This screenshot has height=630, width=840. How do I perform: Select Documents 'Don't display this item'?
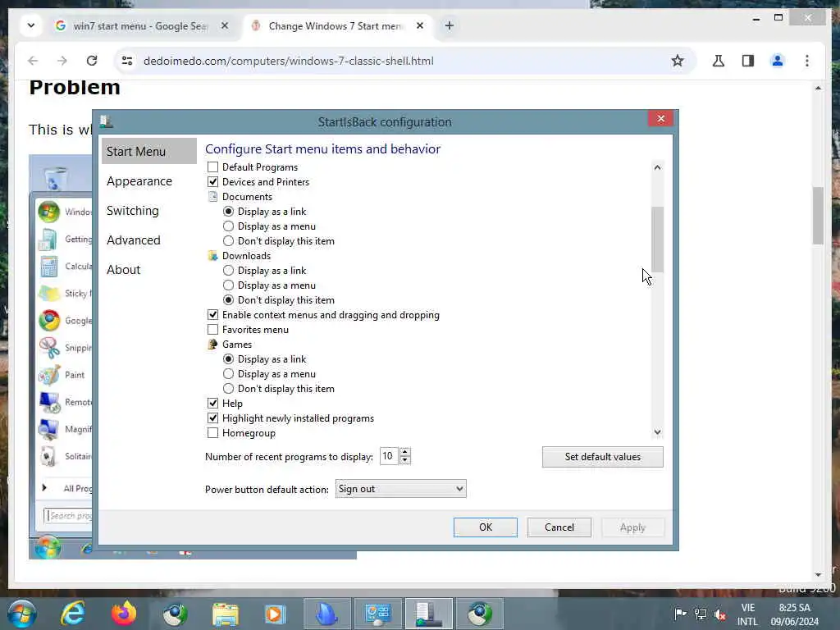[x=228, y=241]
